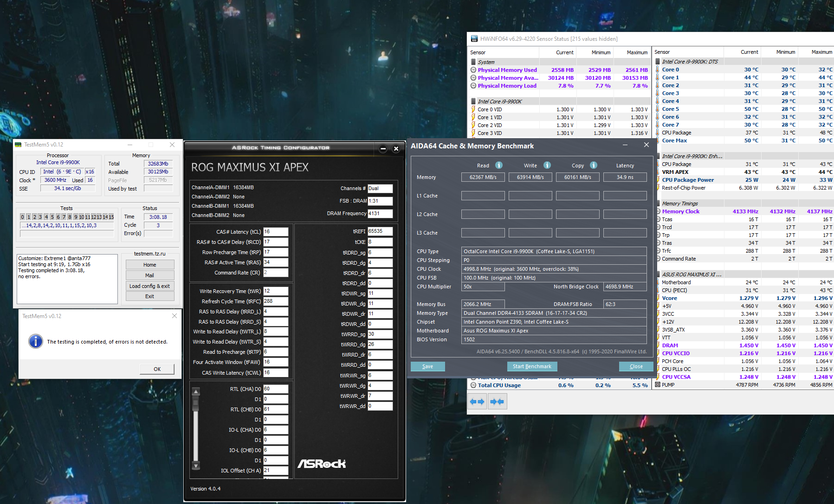Select the Intel Core i9-9900K: DTS sensor group
The width and height of the screenshot is (834, 504).
690,62
